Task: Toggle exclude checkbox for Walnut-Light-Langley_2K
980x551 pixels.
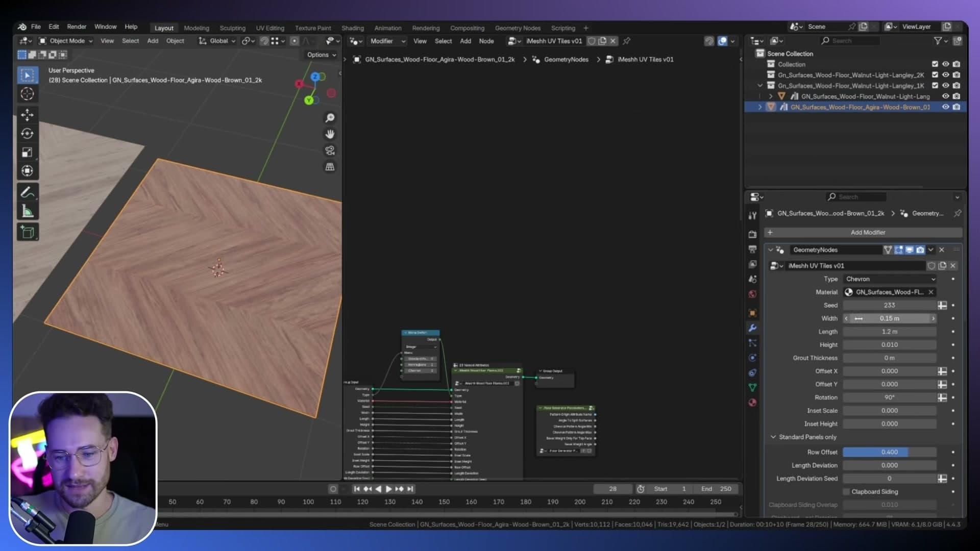Action: pos(935,75)
